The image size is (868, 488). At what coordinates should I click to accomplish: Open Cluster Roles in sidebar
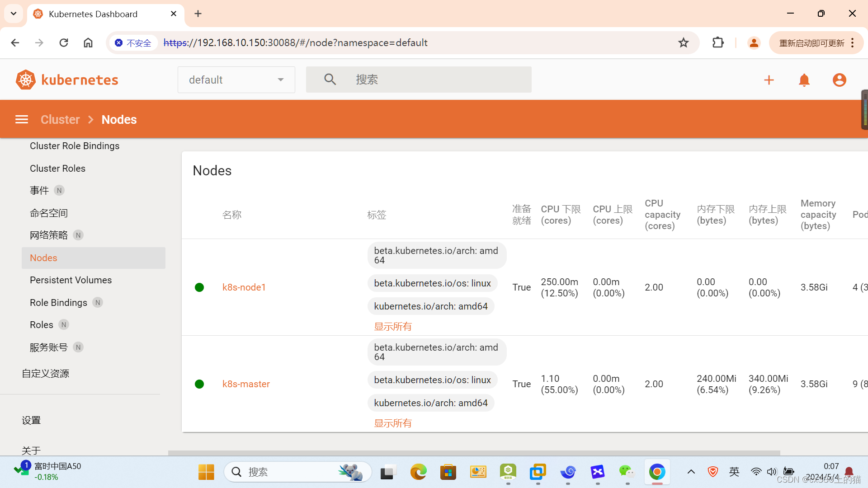coord(57,169)
